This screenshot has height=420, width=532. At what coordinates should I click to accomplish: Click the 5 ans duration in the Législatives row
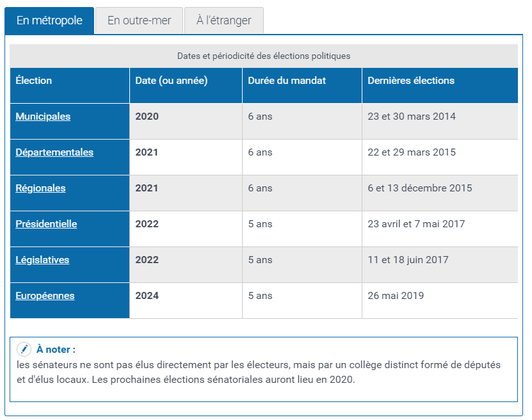(302, 265)
